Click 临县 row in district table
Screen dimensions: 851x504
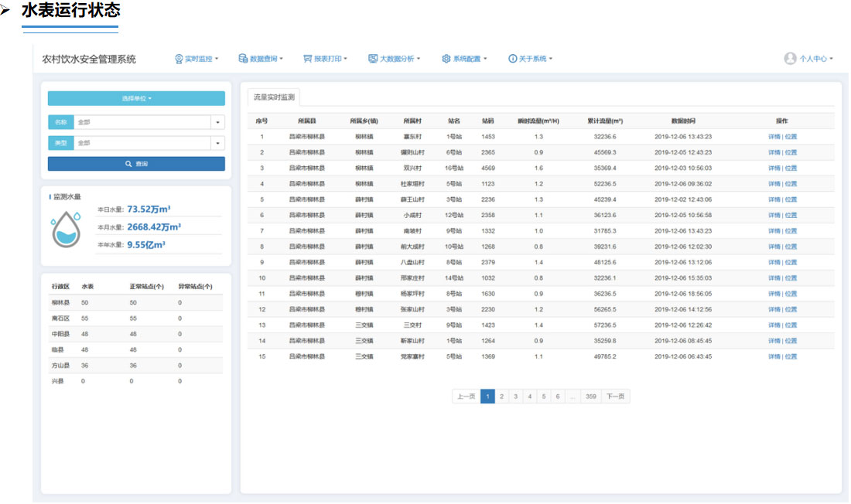coord(135,350)
